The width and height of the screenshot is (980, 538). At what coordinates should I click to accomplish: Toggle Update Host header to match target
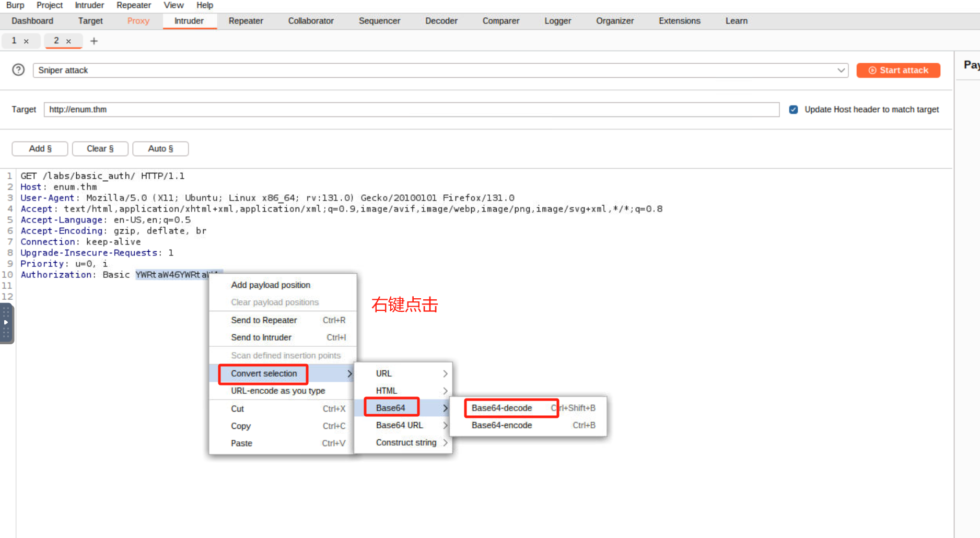(794, 110)
